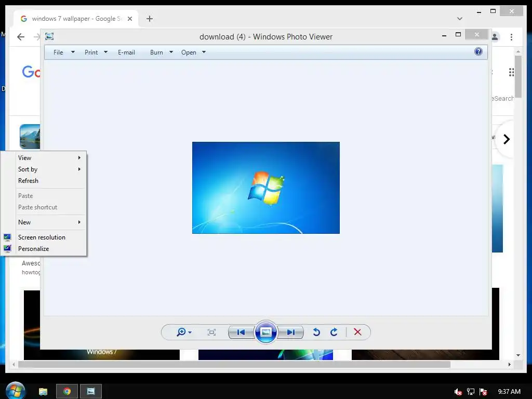The height and width of the screenshot is (399, 532).
Task: Click the Photo Viewer title bar icon
Action: (49, 36)
